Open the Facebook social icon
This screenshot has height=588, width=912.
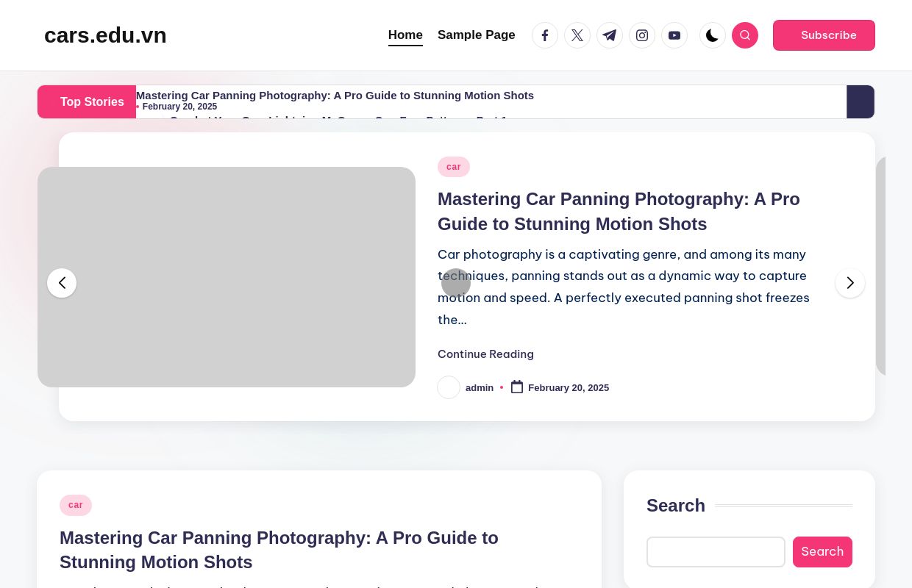[x=545, y=35]
